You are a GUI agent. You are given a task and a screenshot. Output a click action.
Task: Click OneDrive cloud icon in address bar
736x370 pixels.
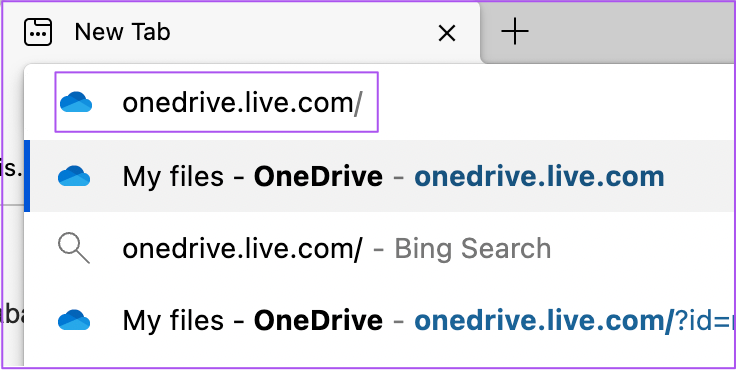coord(76,102)
